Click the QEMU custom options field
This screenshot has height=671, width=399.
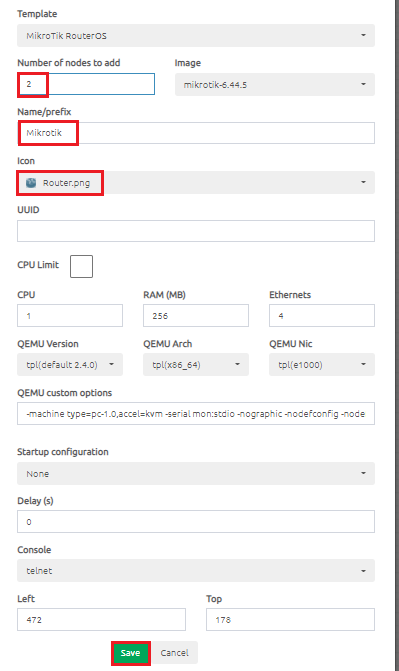click(196, 414)
